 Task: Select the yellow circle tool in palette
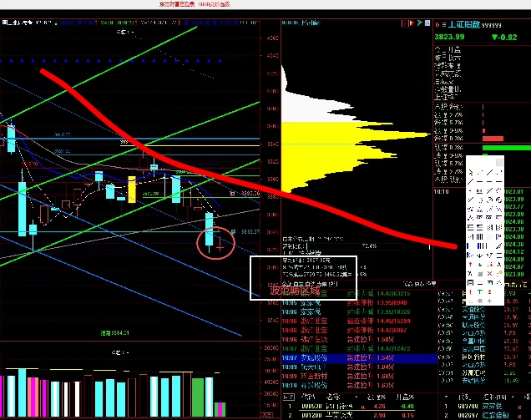click(499, 273)
